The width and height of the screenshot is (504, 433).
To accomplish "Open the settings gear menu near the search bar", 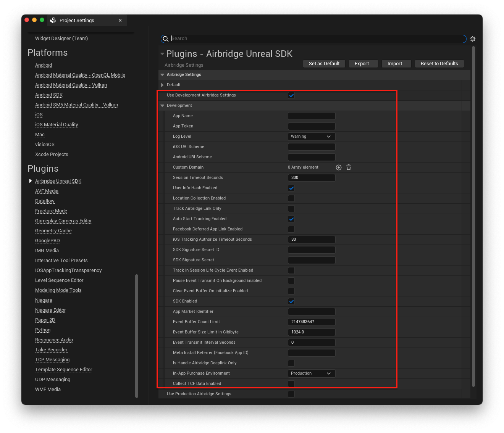I will point(473,39).
